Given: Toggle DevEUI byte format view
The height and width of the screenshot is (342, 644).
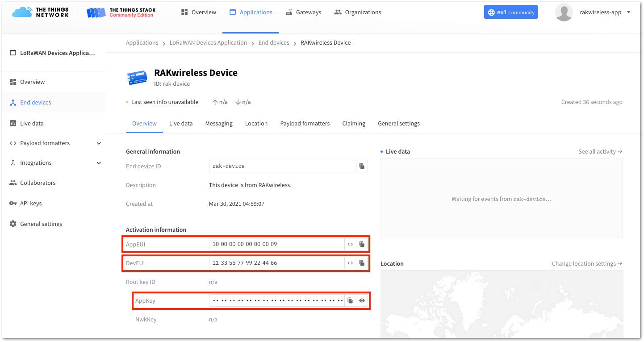Looking at the screenshot, I should point(351,263).
